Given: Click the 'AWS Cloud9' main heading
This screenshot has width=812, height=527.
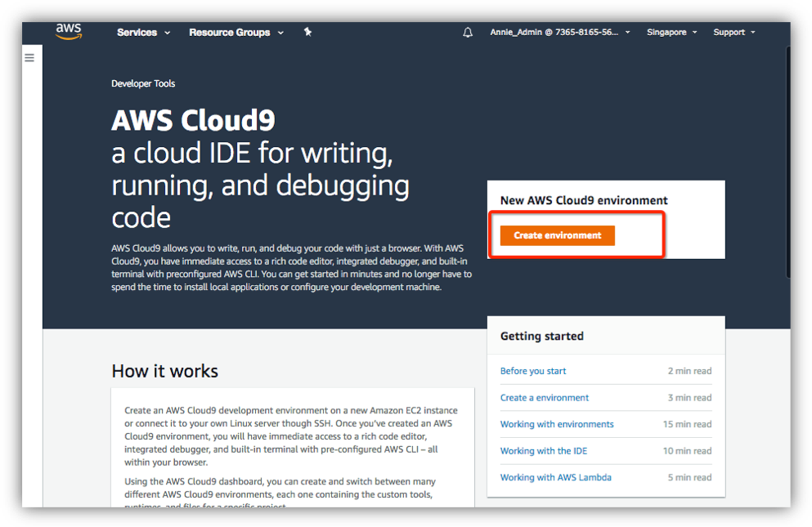Looking at the screenshot, I should [193, 120].
